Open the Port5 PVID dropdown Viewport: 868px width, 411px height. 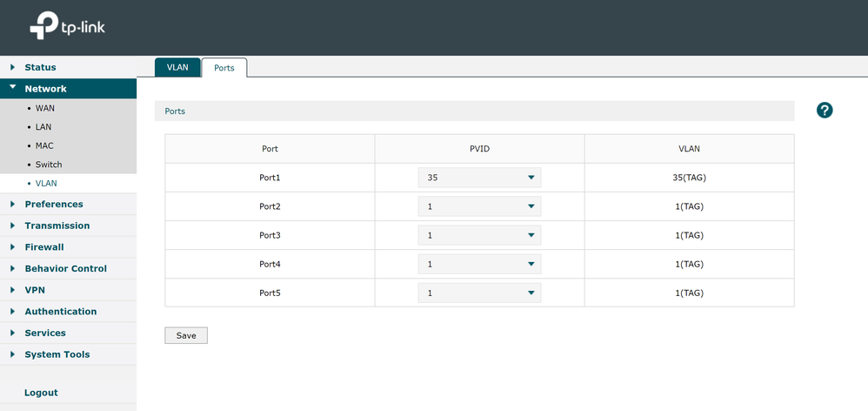[x=479, y=293]
